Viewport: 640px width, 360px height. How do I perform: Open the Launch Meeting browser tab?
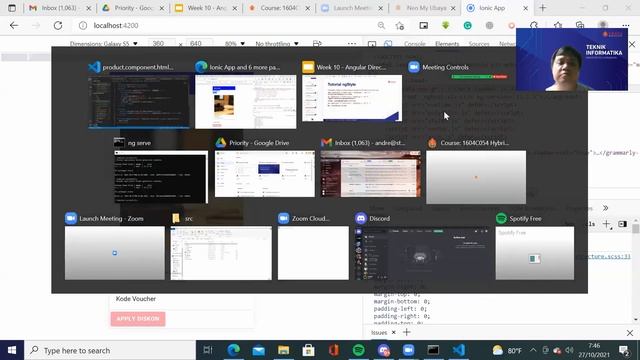pyautogui.click(x=352, y=8)
